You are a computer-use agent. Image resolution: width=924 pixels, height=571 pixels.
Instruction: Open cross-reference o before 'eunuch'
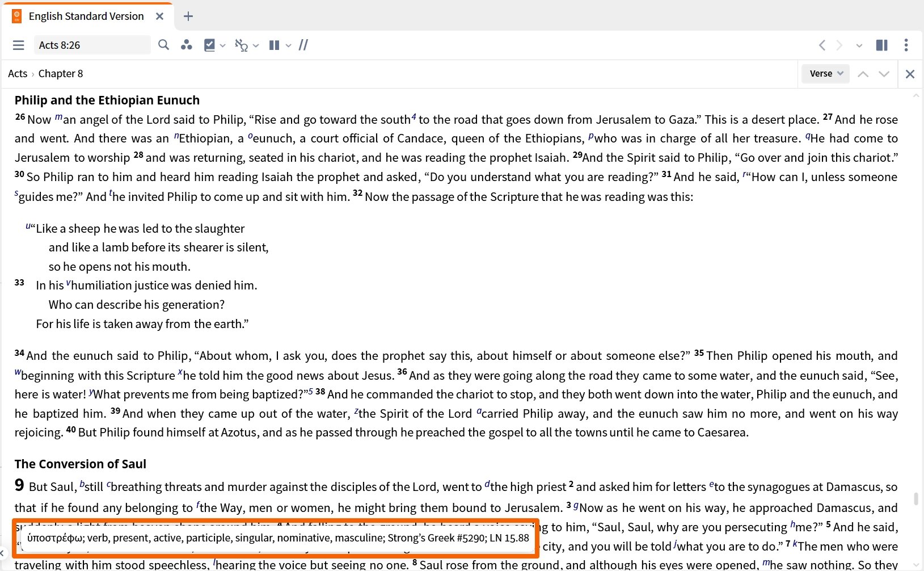(x=250, y=136)
